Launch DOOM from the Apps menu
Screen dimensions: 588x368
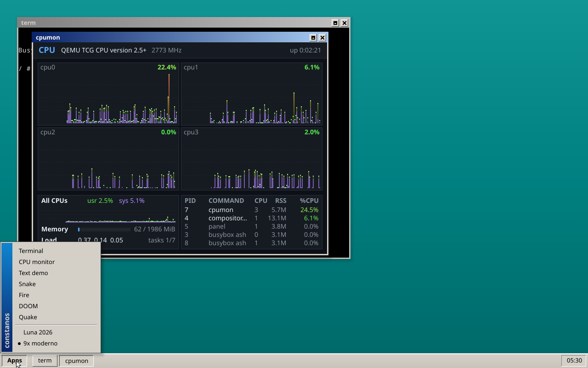56,306
